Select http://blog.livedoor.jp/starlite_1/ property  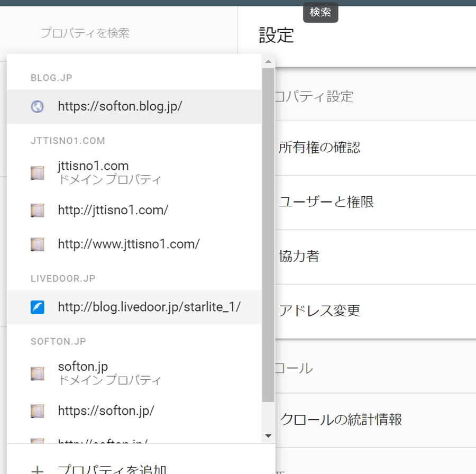tap(134, 307)
